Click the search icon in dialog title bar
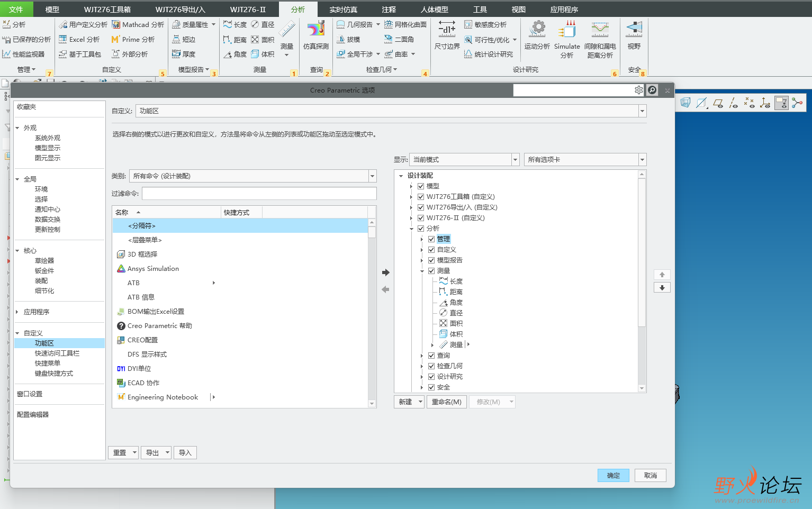 click(x=652, y=90)
